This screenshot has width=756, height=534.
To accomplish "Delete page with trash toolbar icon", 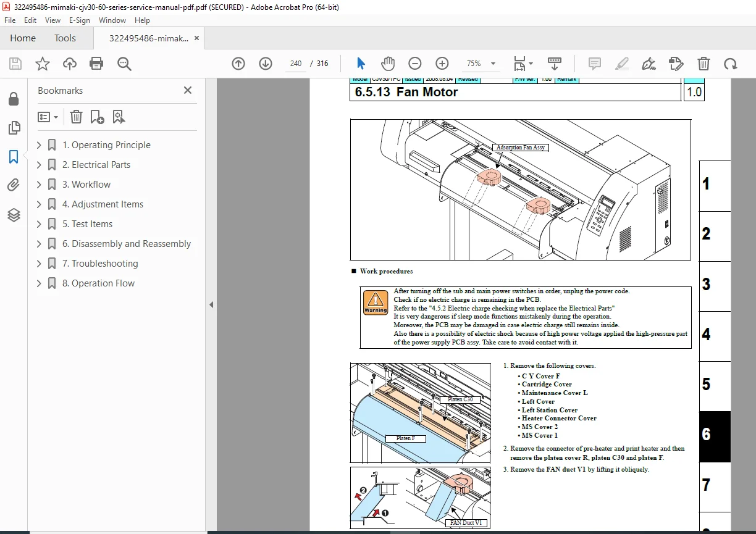I will point(703,64).
